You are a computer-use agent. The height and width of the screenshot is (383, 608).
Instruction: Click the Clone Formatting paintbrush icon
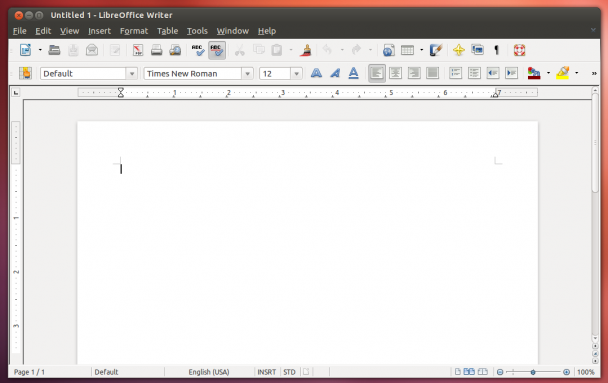[x=306, y=50]
